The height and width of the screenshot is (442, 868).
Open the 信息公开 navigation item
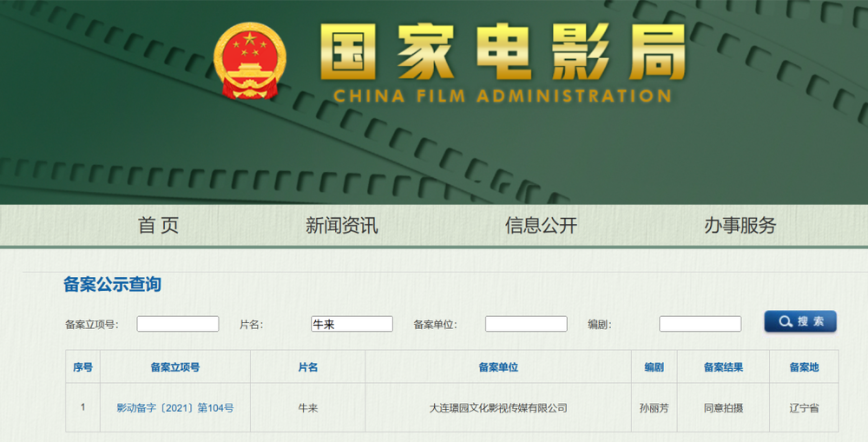[x=541, y=226]
